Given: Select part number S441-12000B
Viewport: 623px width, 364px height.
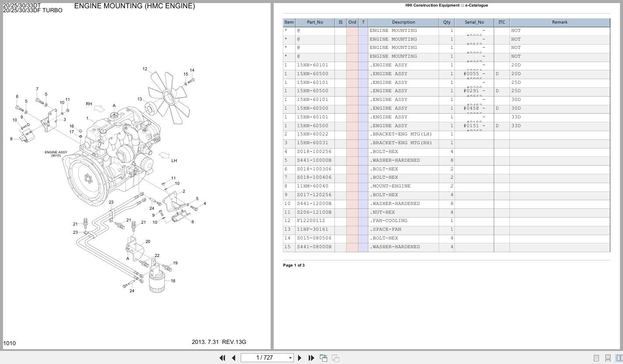Looking at the screenshot, I should click(314, 204).
